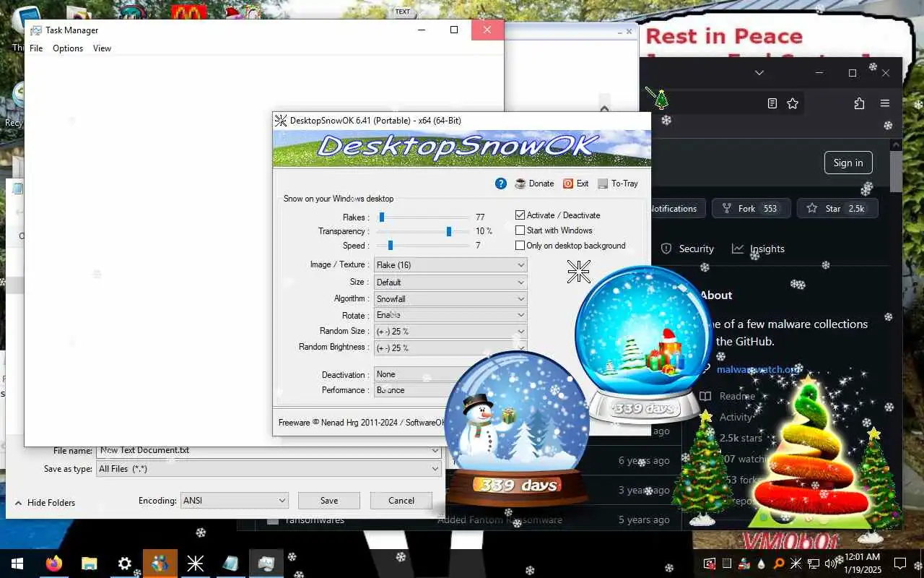Bookmark this page with the star icon

[793, 103]
